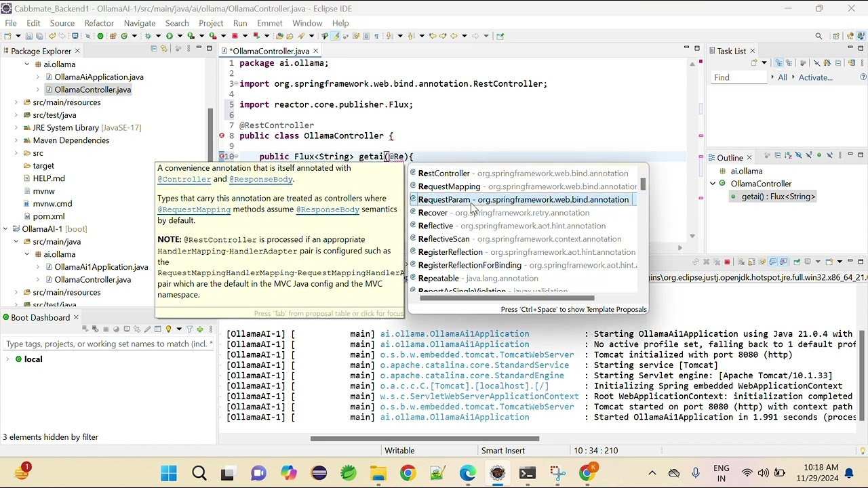Screen dimensions: 868x488
Task: Expand the local node in Boot Dashboard
Action: click(x=7, y=359)
